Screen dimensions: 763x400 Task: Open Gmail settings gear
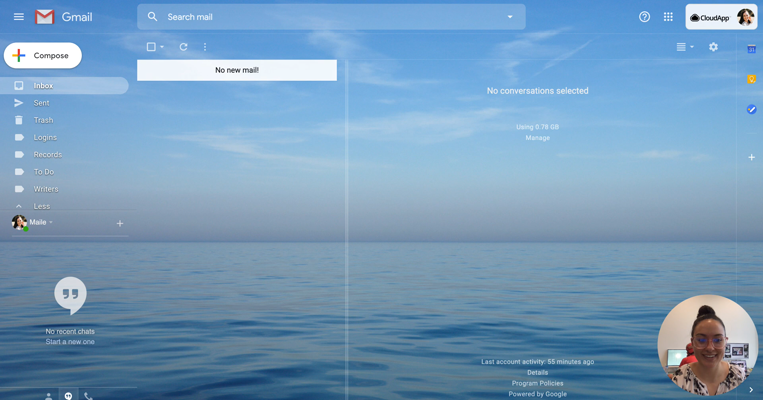pyautogui.click(x=713, y=47)
